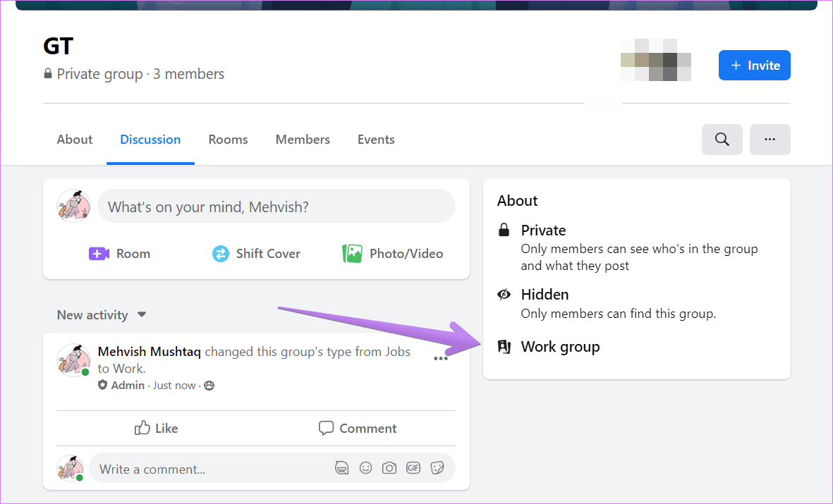Click the Comment button under the post

tap(358, 428)
